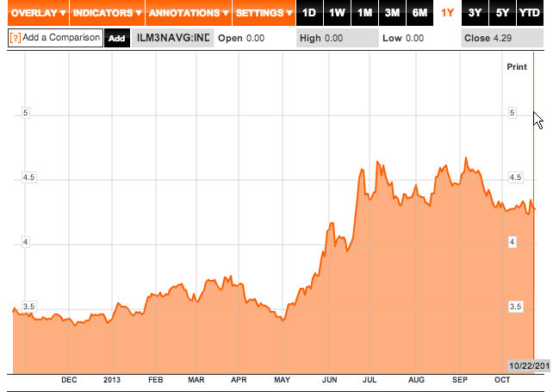Click the right 4 y-axis label
This screenshot has width=553, height=392.
click(x=513, y=242)
